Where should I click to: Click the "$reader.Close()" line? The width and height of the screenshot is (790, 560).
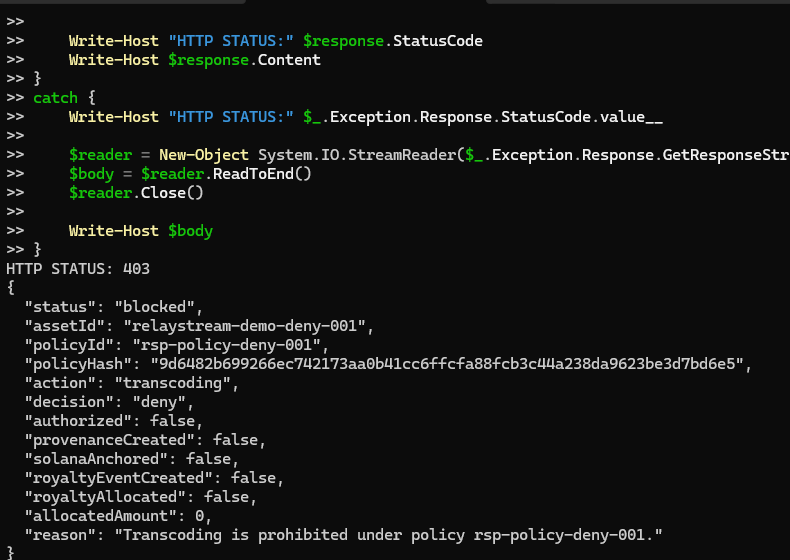coord(136,193)
